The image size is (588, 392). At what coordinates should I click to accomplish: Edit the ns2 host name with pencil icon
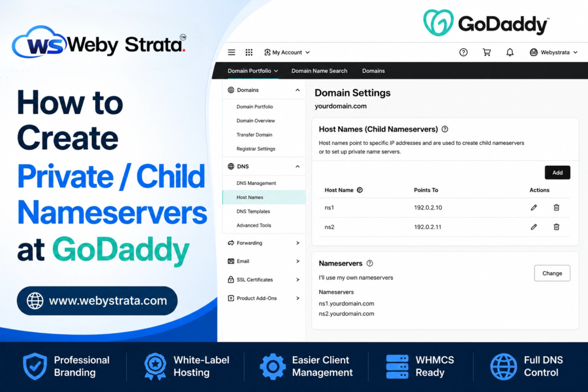click(533, 227)
